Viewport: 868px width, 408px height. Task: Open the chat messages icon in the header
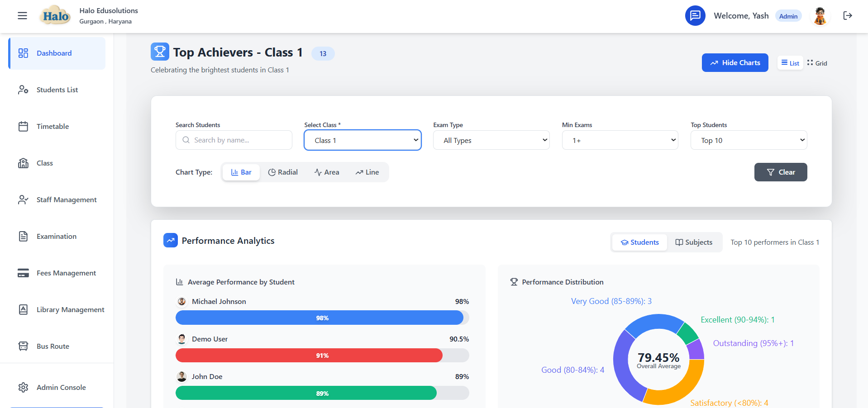pos(695,15)
